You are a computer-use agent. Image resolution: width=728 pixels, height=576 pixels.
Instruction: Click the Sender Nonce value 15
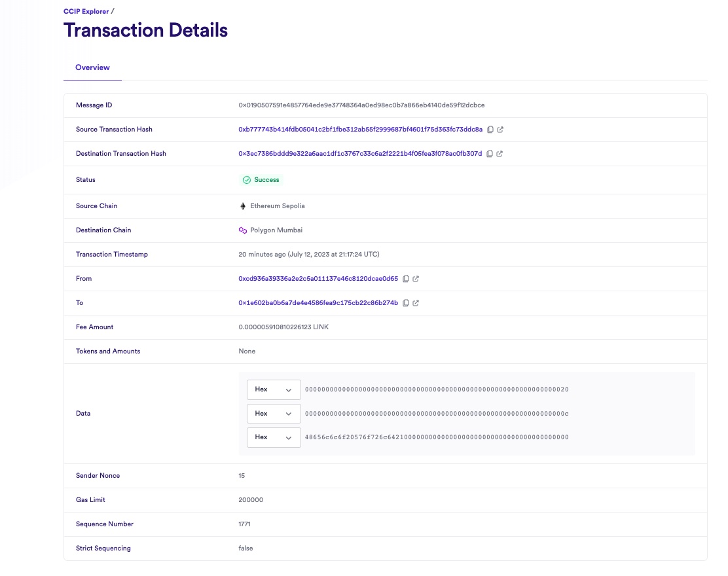click(242, 476)
